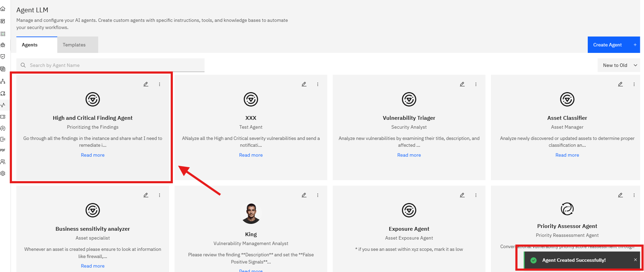Edit the Exposure Agent with pencil icon
Image resolution: width=644 pixels, height=272 pixels.
(462, 195)
